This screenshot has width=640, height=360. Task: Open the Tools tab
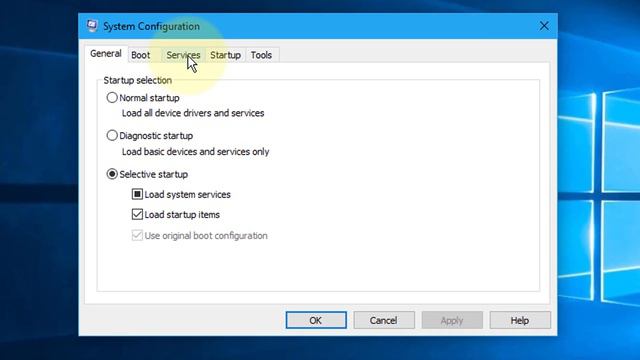[x=261, y=55]
